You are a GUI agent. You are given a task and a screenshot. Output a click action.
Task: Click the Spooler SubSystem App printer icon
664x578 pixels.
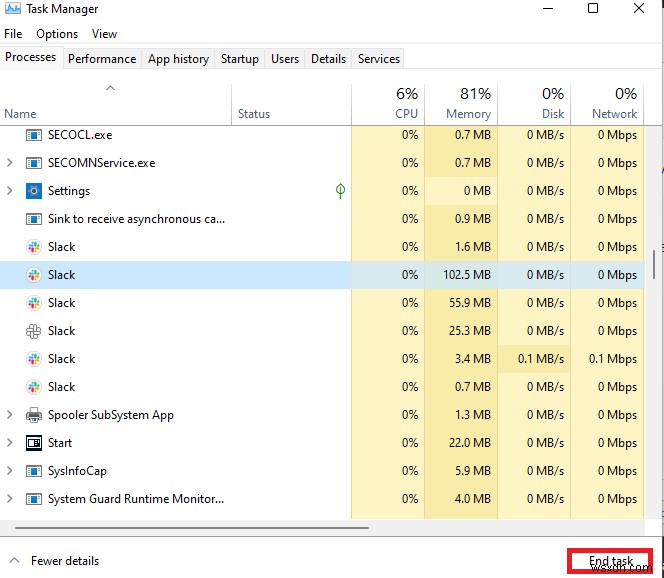tap(34, 415)
